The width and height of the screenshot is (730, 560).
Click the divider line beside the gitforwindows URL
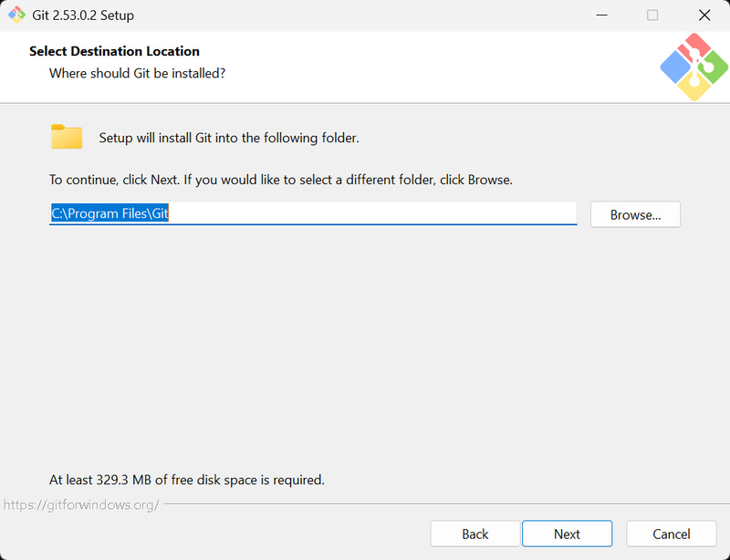438,503
